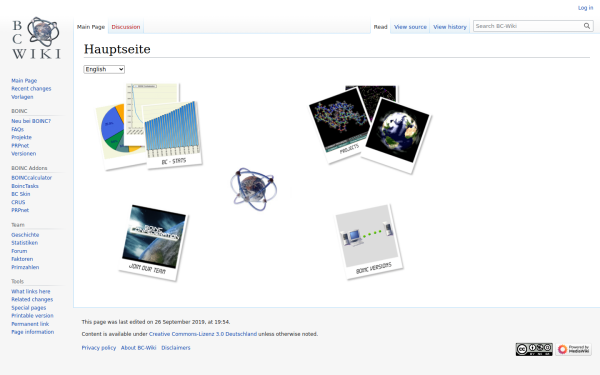Open the Projekte sidebar link
The width and height of the screenshot is (600, 375).
[x=21, y=137]
